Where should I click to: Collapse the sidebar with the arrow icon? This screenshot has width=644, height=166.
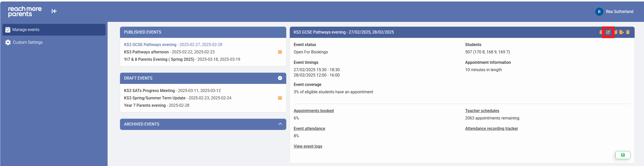tap(54, 11)
